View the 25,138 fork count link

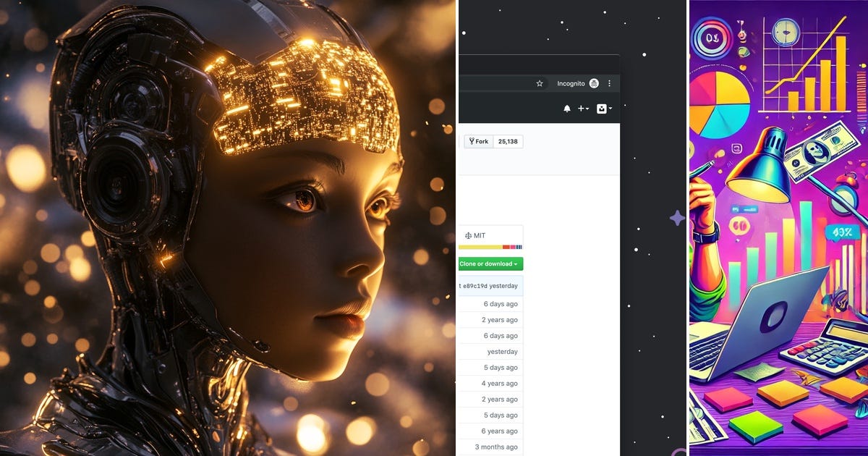[x=509, y=141]
